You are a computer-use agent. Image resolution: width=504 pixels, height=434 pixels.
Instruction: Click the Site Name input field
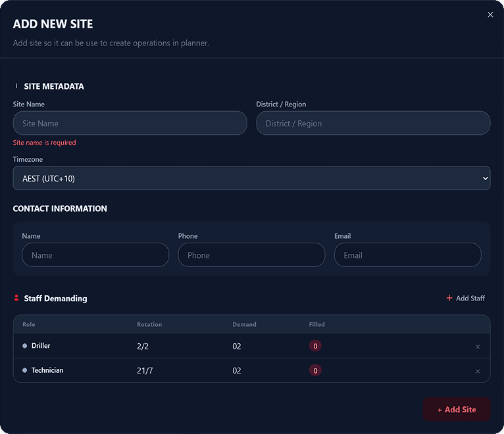pos(130,123)
